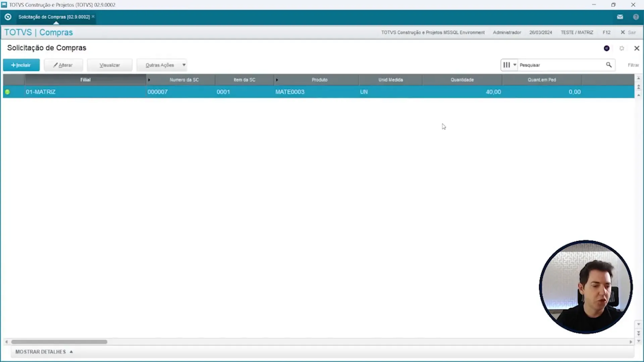The height and width of the screenshot is (362, 644).
Task: Sort by the Numero da SC column header
Action: click(x=184, y=80)
